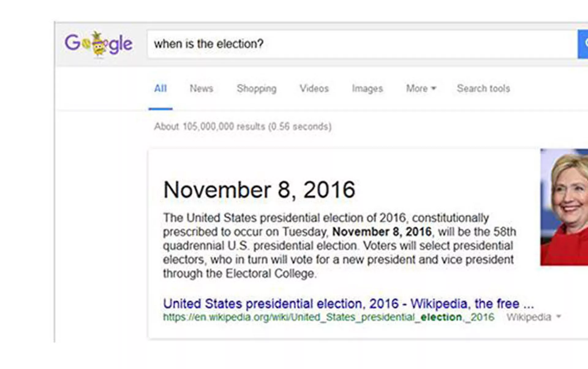Open the Shopping tab
588x369 pixels.
pyautogui.click(x=256, y=88)
